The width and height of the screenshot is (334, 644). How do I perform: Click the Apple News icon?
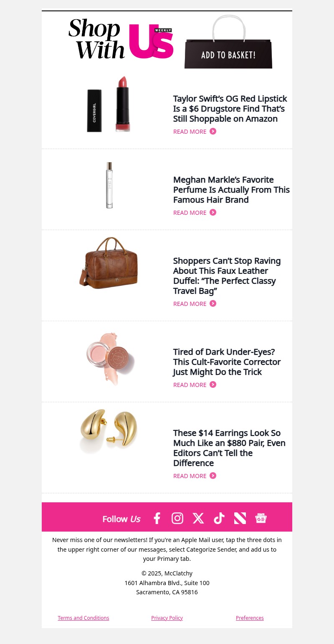pyautogui.click(x=240, y=518)
